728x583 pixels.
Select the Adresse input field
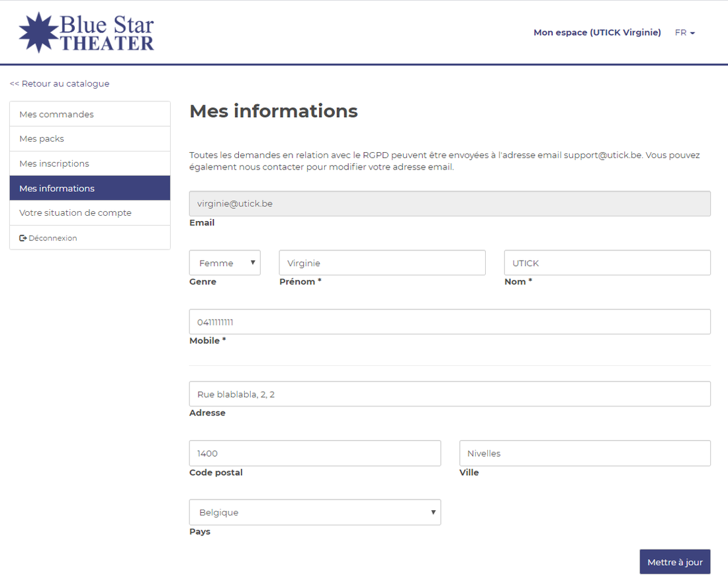449,394
